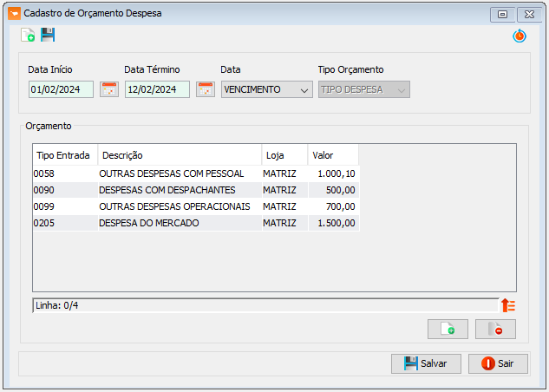Click the orange app icon in title bar

[15, 14]
